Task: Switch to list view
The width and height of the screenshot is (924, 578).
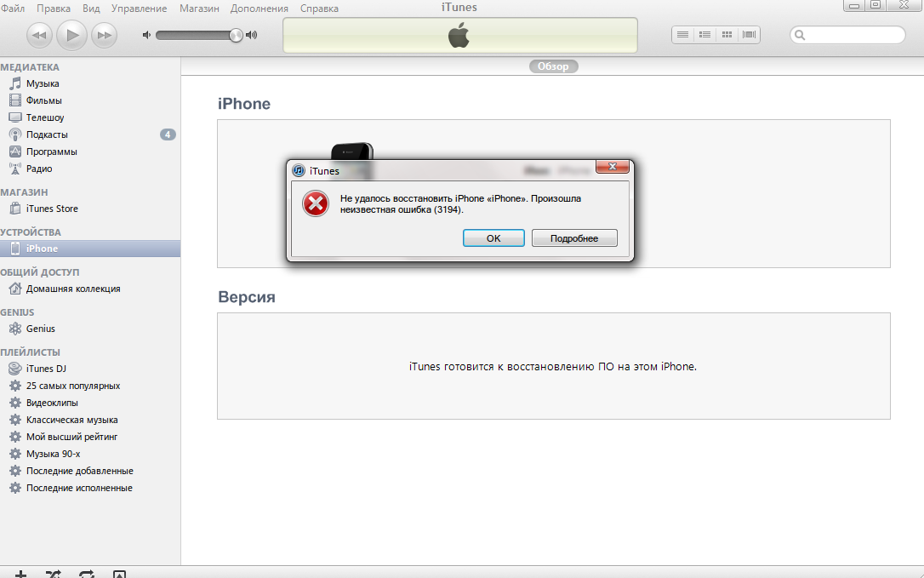Action: [682, 35]
